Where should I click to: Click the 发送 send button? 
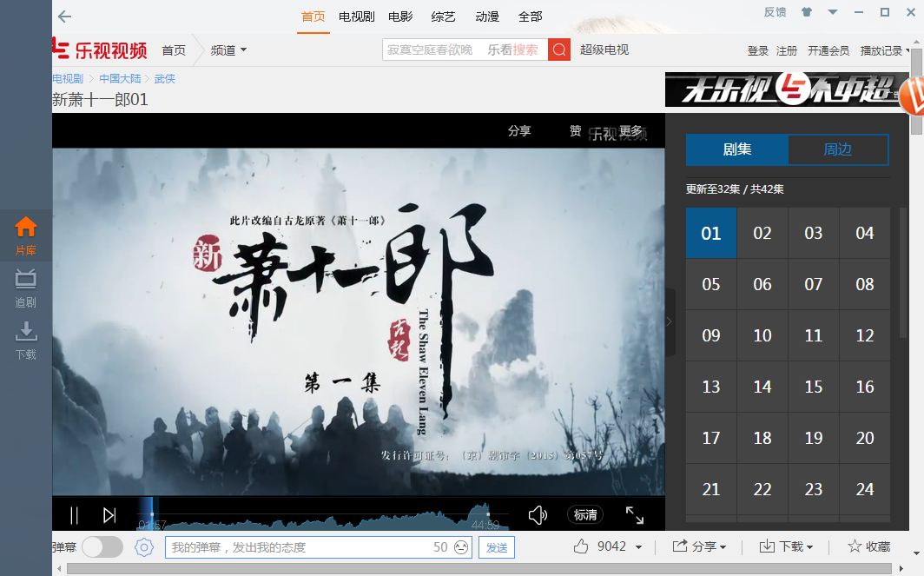click(x=497, y=547)
